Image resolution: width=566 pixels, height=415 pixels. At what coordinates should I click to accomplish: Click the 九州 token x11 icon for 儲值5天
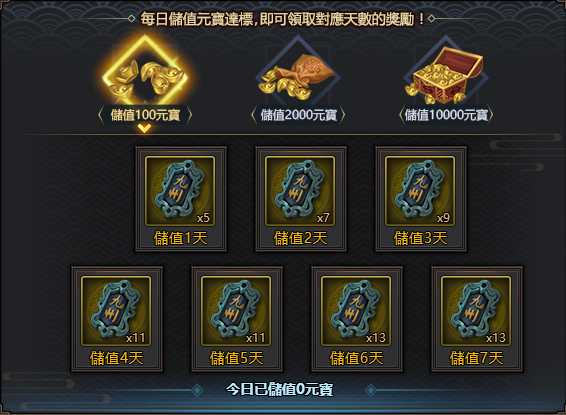(x=236, y=311)
